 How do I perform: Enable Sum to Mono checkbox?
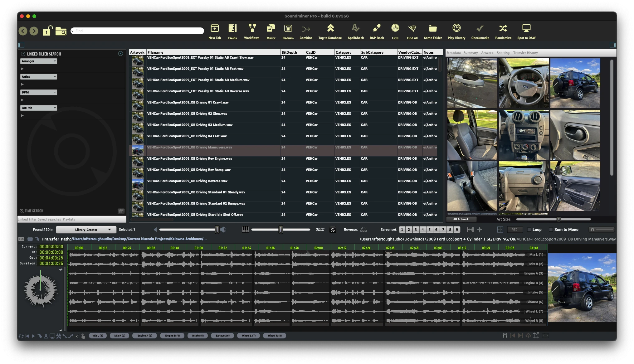click(x=551, y=230)
